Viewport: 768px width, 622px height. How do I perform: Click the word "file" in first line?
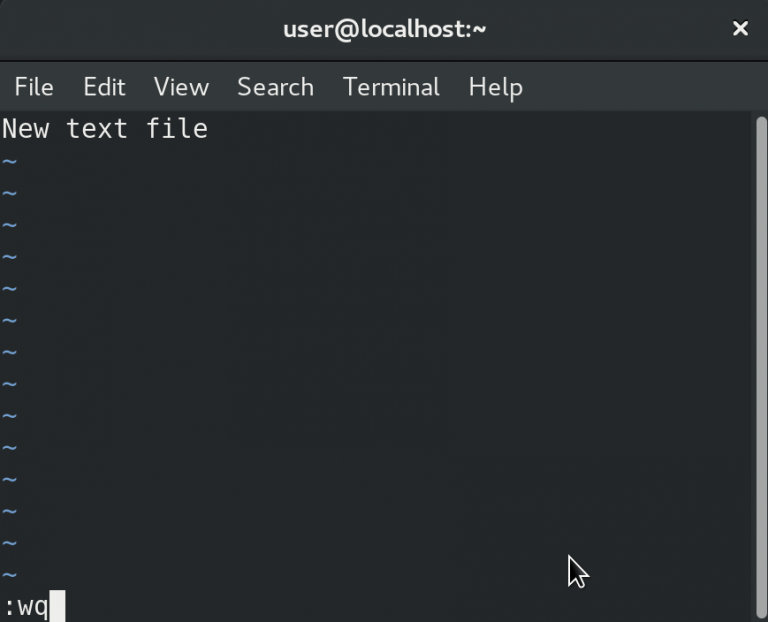177,129
